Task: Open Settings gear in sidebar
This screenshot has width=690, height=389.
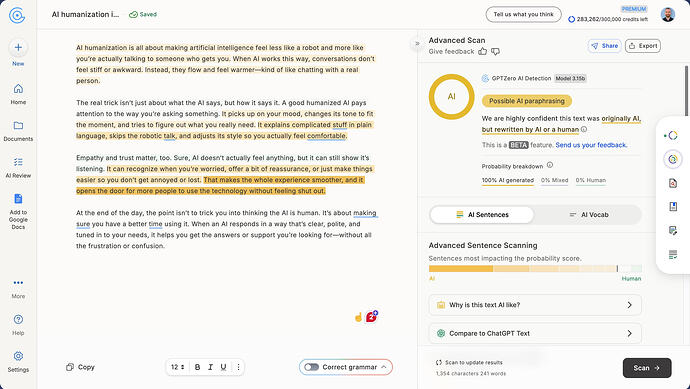Action: click(x=18, y=362)
